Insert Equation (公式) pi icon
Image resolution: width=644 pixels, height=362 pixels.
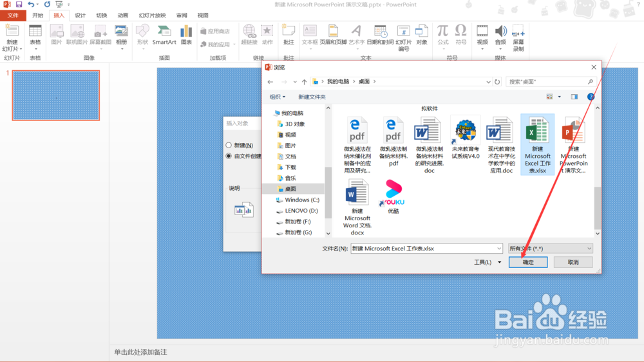coord(443,37)
